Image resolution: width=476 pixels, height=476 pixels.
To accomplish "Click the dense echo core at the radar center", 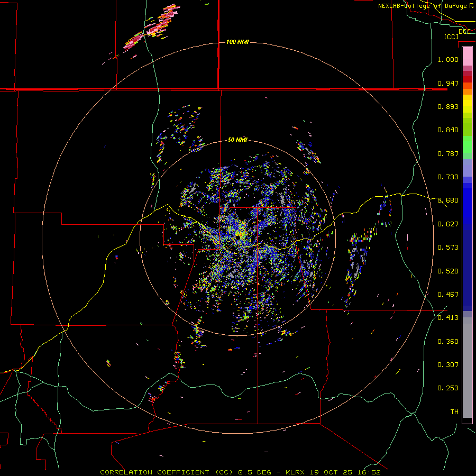I will [239, 234].
